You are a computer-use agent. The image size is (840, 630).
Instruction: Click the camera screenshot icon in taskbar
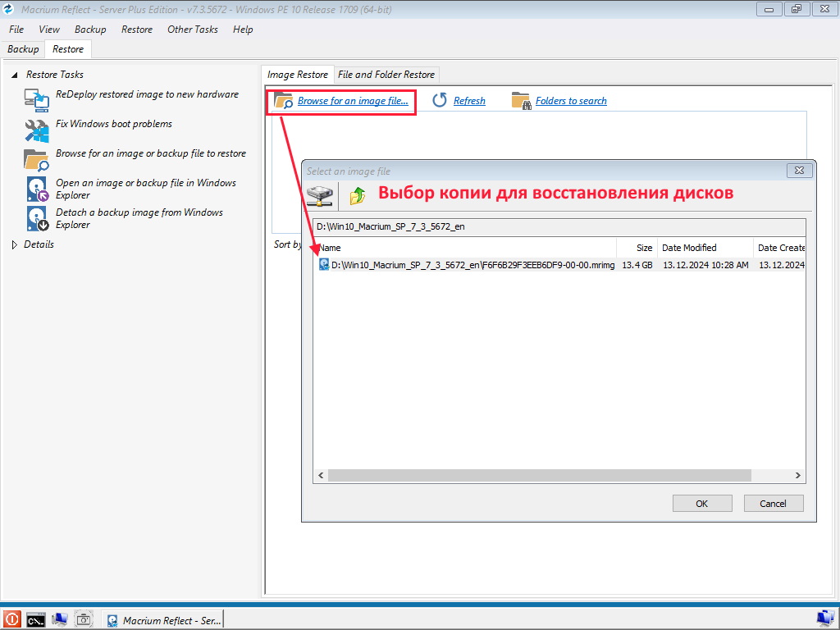(84, 620)
